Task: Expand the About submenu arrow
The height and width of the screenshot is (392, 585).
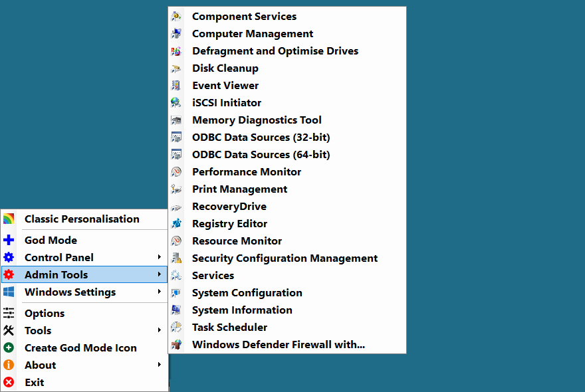Action: pos(160,364)
